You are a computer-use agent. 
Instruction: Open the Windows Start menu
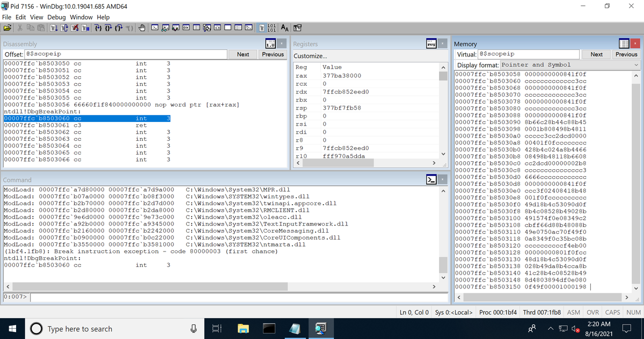(x=12, y=328)
